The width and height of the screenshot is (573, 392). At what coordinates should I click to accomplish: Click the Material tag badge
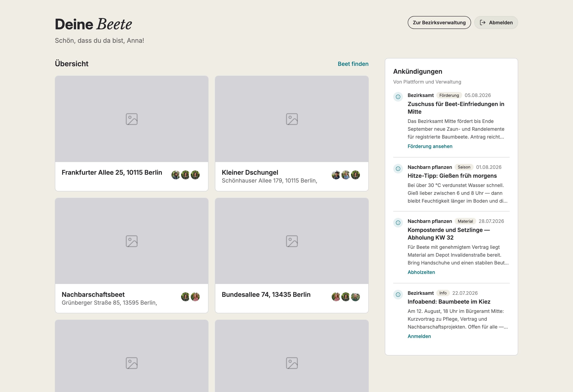coord(465,221)
